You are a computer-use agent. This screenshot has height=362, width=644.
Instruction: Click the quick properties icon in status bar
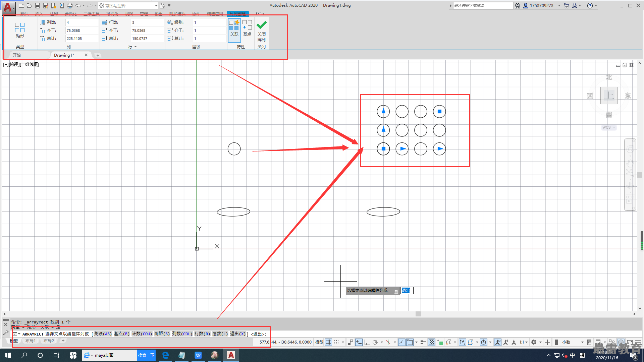(x=589, y=342)
